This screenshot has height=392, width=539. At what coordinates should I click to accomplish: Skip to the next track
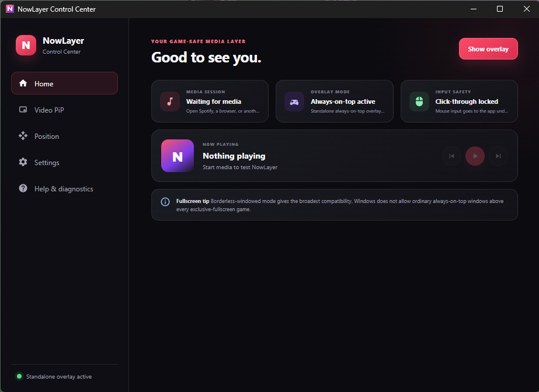[499, 156]
